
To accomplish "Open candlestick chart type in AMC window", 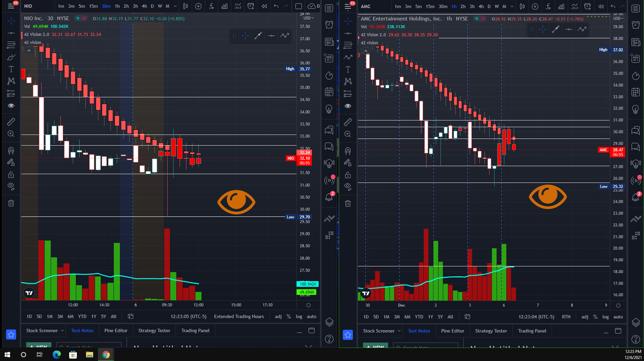I will [x=522, y=6].
